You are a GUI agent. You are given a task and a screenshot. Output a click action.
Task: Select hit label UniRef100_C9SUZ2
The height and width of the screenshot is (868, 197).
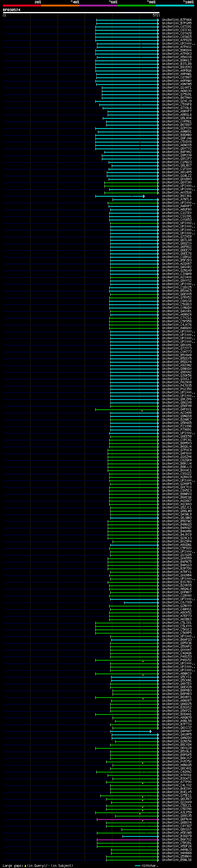176,474
